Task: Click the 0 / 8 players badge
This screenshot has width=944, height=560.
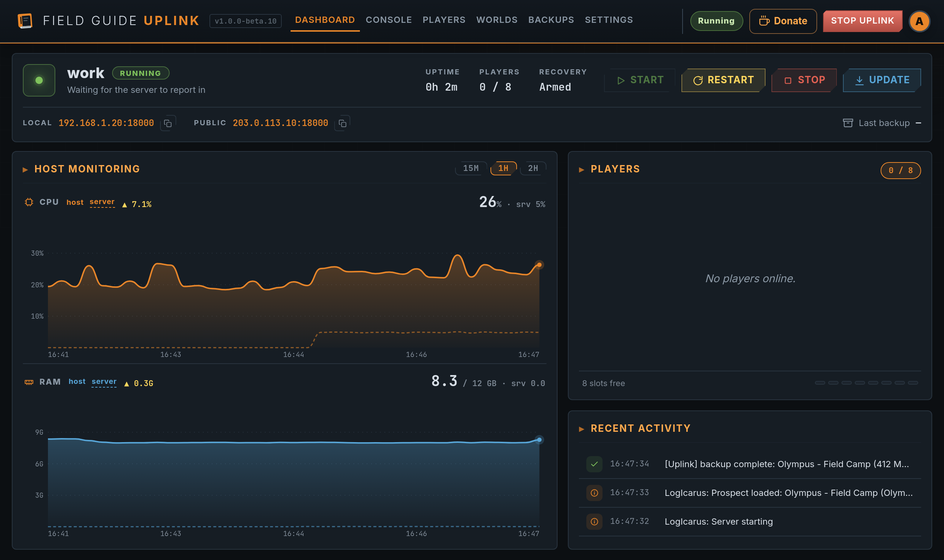Action: click(x=900, y=170)
